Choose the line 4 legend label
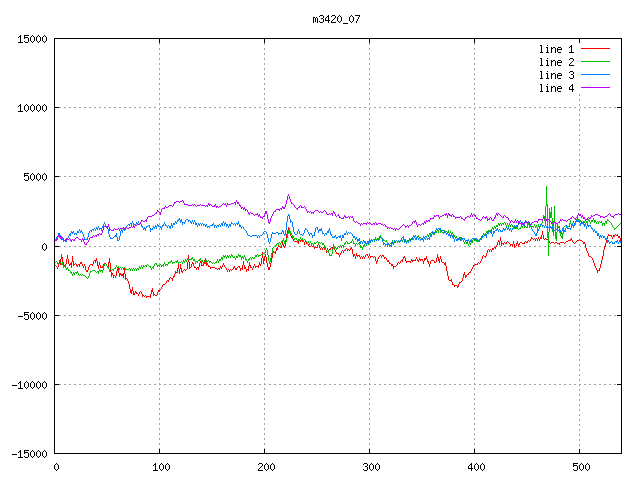Screen dimensions: 640x480 [x=557, y=88]
